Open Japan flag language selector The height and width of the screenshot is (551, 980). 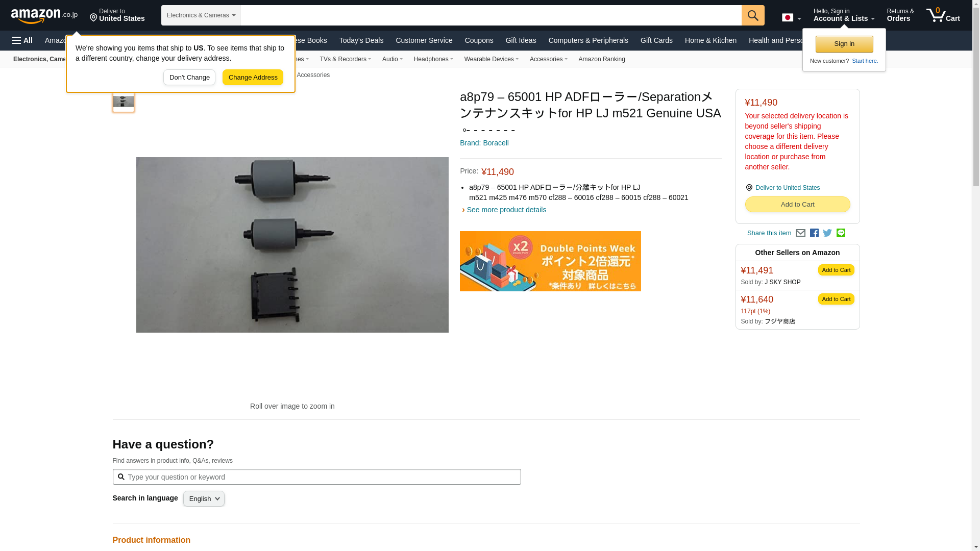791,18
